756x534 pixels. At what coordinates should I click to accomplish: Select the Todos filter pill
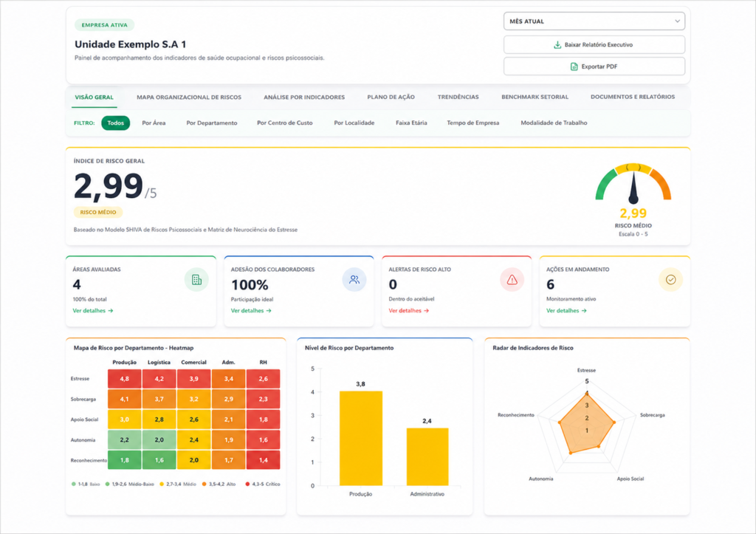click(x=116, y=123)
